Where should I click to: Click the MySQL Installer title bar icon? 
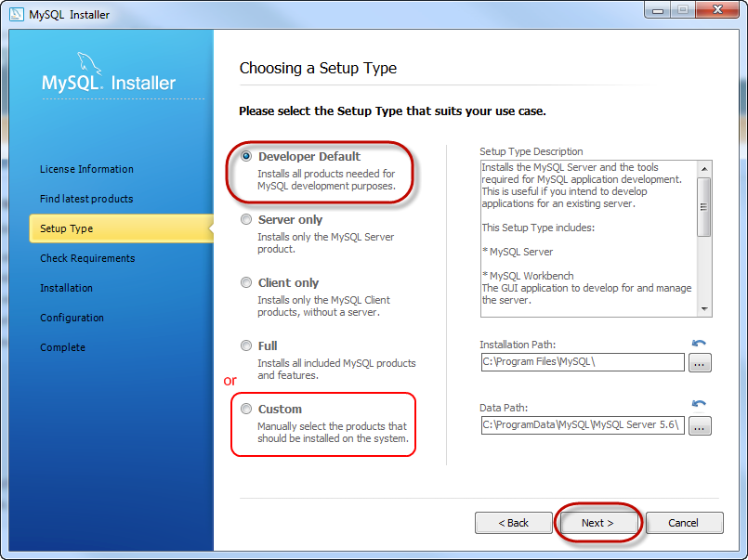pos(16,15)
